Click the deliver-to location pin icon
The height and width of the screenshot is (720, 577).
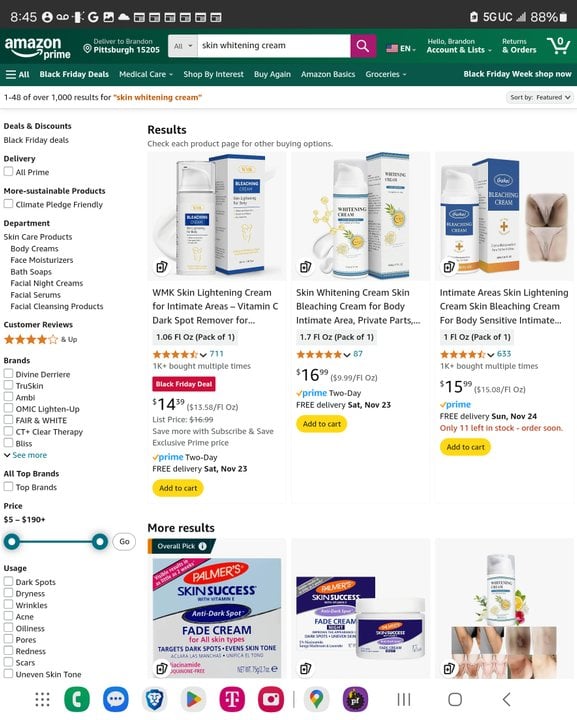click(x=87, y=48)
